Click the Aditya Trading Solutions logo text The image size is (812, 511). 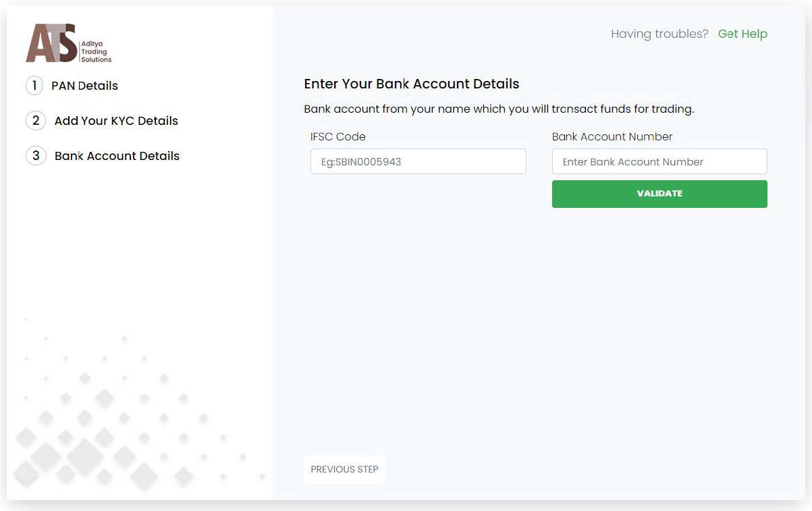click(96, 51)
